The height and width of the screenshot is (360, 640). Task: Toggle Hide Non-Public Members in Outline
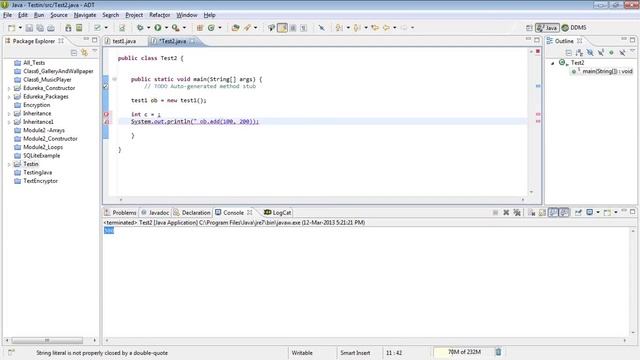coord(611,53)
